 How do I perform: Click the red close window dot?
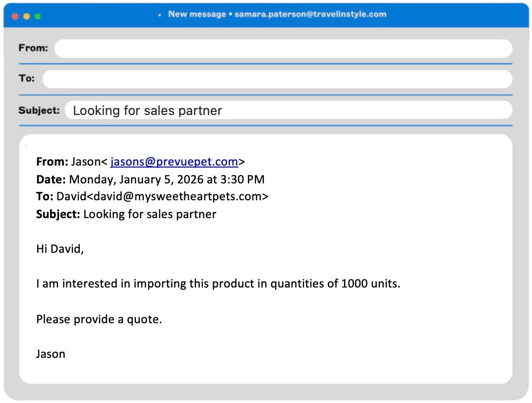15,16
